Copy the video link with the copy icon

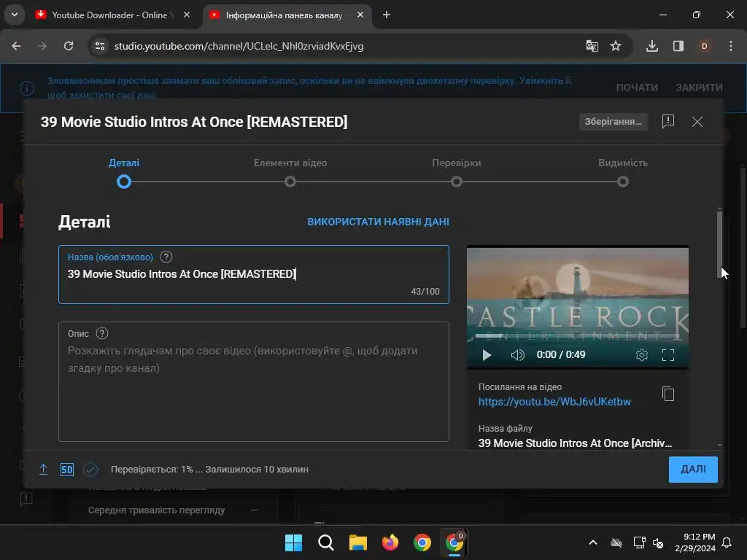(667, 394)
